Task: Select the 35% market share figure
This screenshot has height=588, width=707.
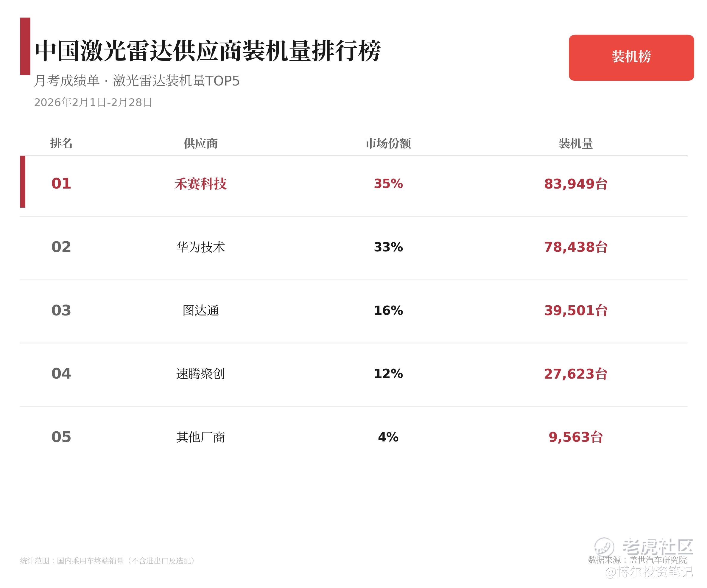Action: click(388, 184)
